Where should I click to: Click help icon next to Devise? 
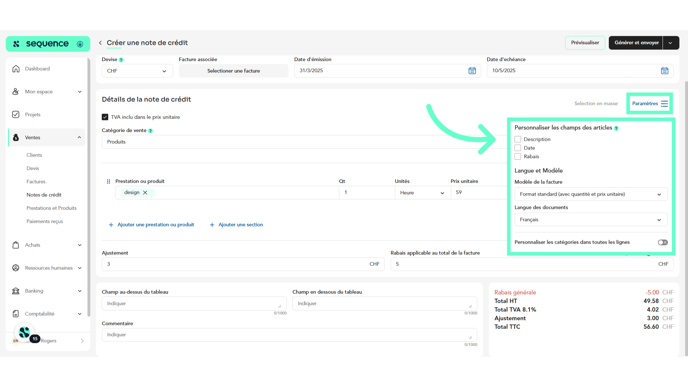tap(121, 60)
